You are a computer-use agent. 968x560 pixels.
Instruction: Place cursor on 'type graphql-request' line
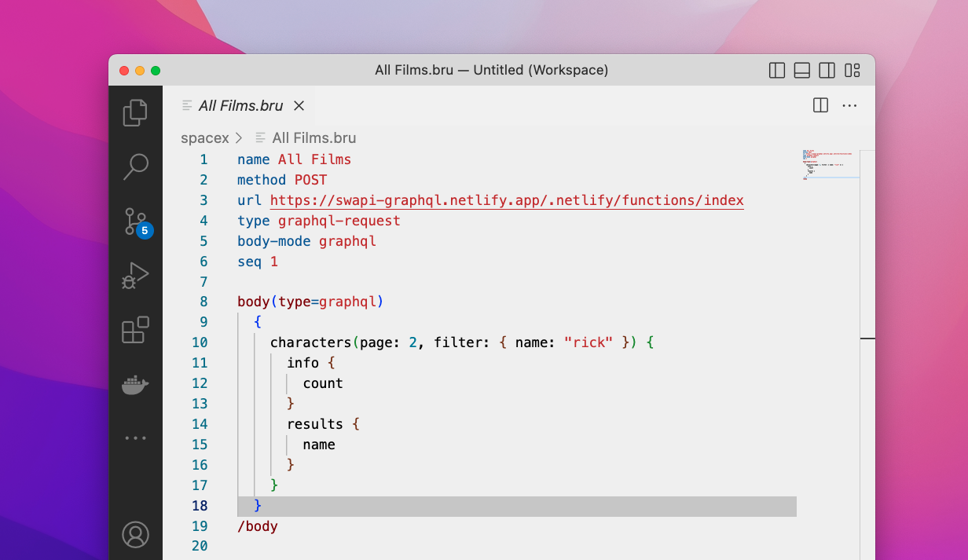(318, 221)
